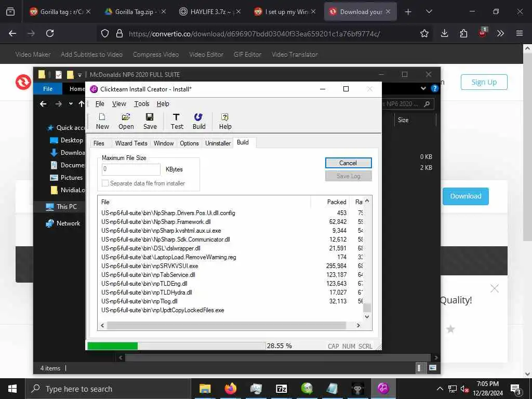Click the GIF Editor link
The image size is (532, 399).
point(247,54)
